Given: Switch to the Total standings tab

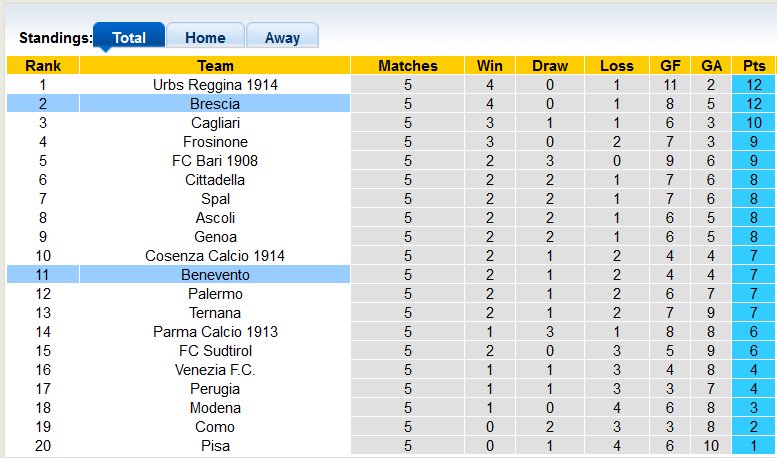Looking at the screenshot, I should [129, 38].
